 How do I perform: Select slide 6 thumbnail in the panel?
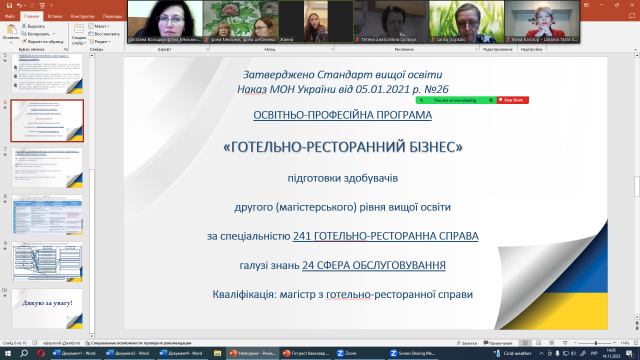pyautogui.click(x=47, y=121)
